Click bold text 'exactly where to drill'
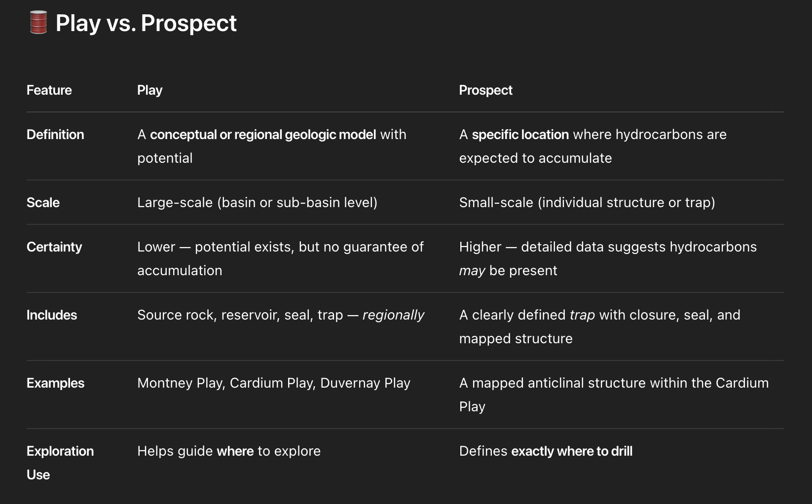 (x=572, y=451)
